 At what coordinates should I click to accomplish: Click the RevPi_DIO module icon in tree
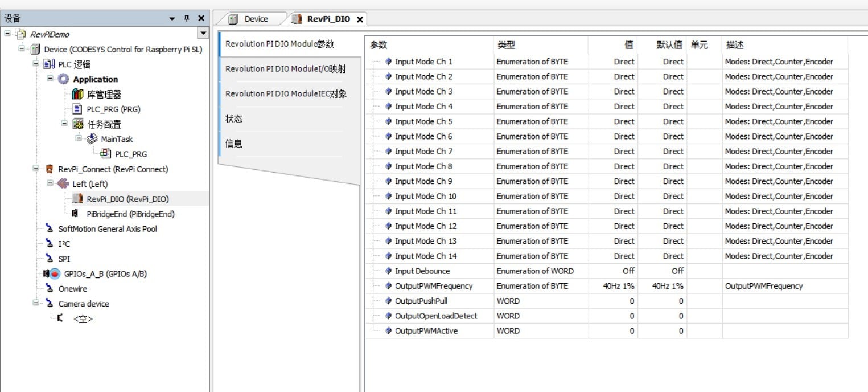point(77,199)
